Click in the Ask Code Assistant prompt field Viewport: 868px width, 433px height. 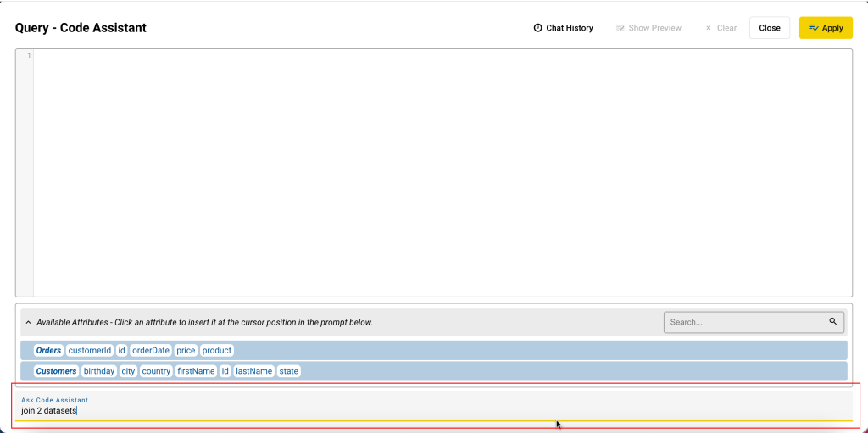(x=424, y=411)
